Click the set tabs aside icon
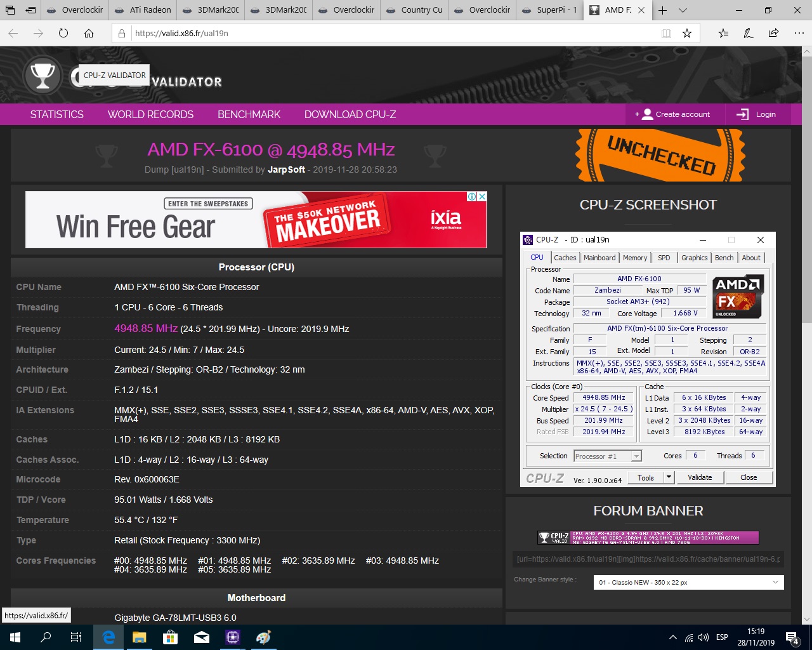The image size is (812, 650). [x=30, y=10]
